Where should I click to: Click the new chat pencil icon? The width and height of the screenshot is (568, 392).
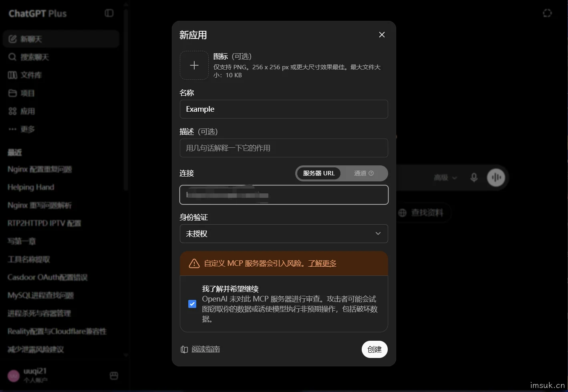pyautogui.click(x=13, y=39)
